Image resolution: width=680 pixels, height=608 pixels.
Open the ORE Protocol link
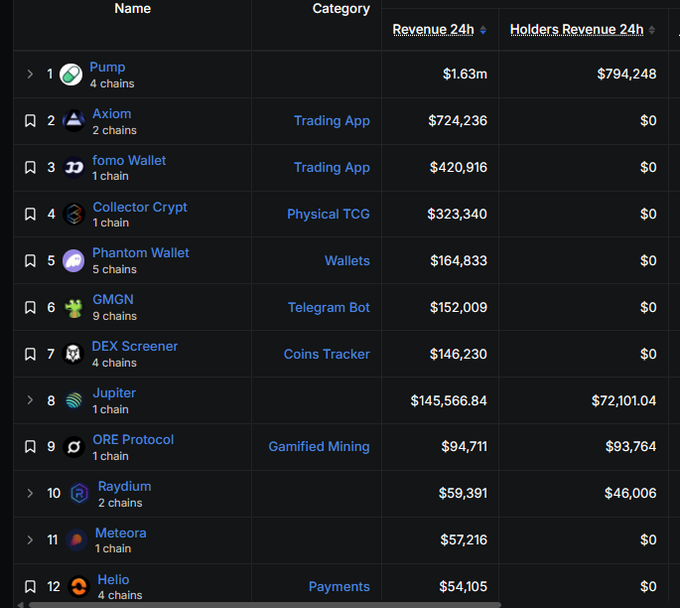[x=133, y=440]
